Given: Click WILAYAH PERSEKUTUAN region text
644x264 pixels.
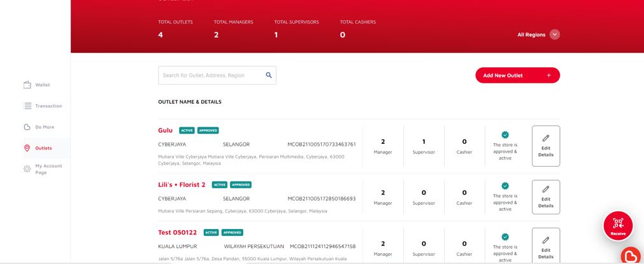Looking at the screenshot, I should pyautogui.click(x=254, y=246).
